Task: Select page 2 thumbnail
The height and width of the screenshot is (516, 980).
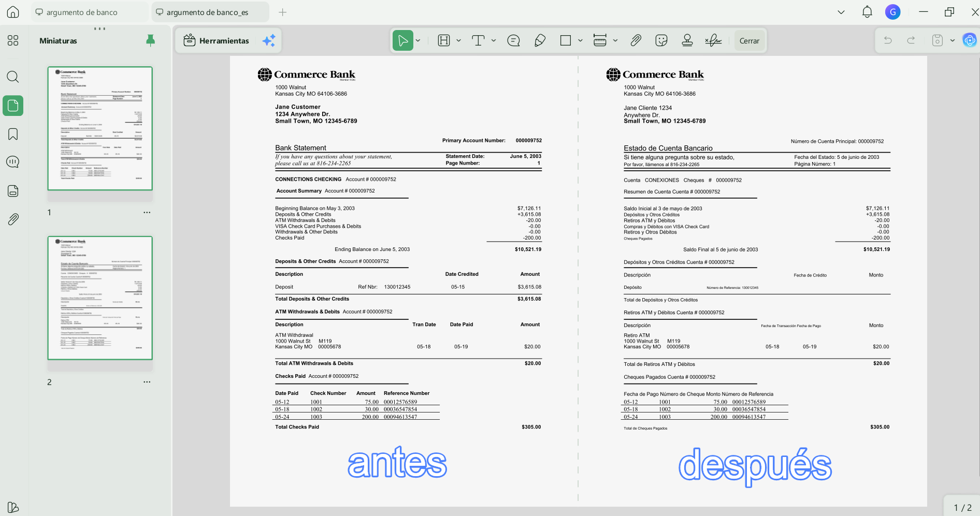Action: (x=100, y=298)
